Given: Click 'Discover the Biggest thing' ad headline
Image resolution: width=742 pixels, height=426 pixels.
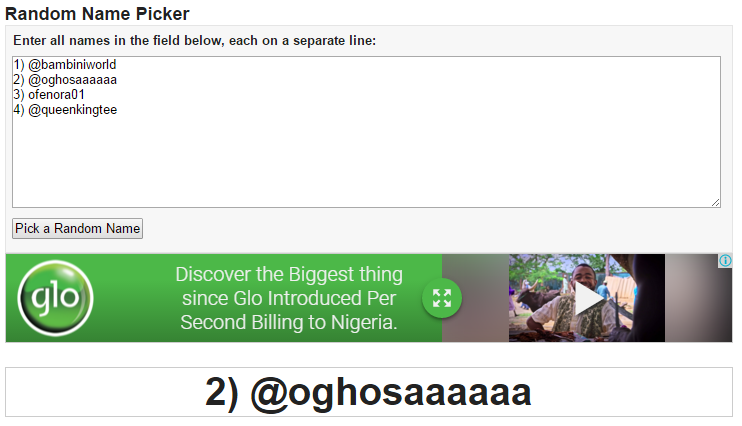Looking at the screenshot, I should point(289,275).
